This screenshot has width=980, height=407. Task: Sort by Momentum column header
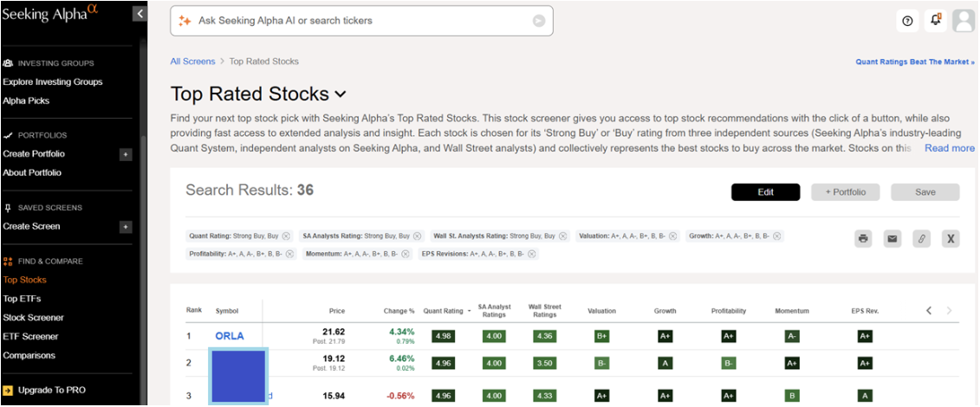click(792, 311)
